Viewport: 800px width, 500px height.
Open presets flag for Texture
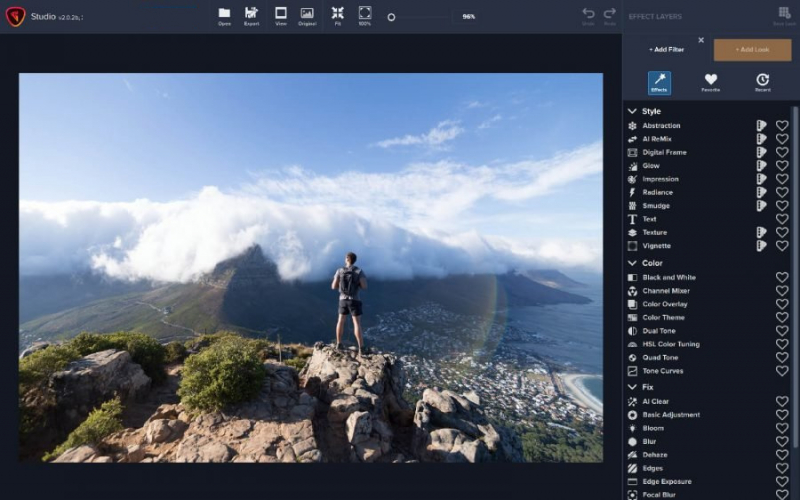coord(761,232)
